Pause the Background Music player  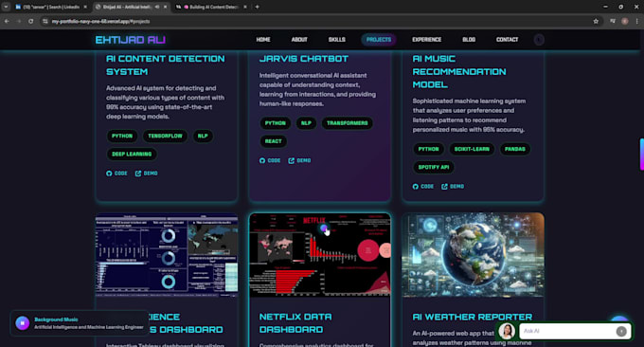pos(22,323)
